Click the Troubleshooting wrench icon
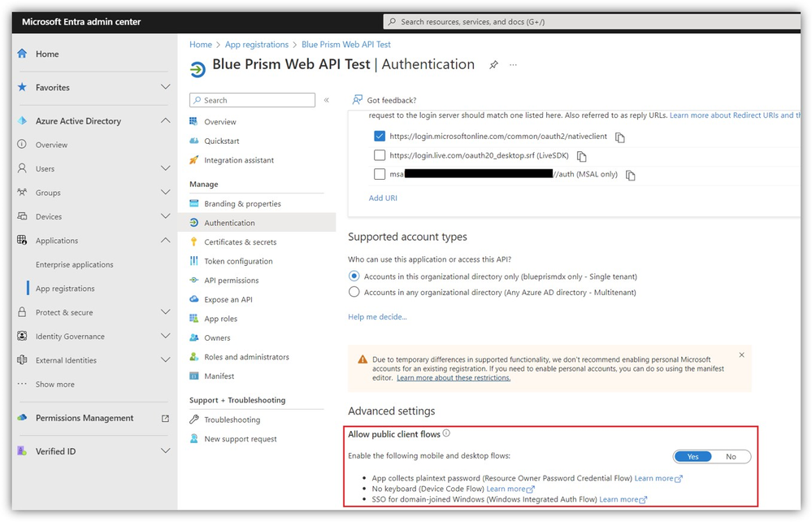812x522 pixels. click(x=193, y=419)
